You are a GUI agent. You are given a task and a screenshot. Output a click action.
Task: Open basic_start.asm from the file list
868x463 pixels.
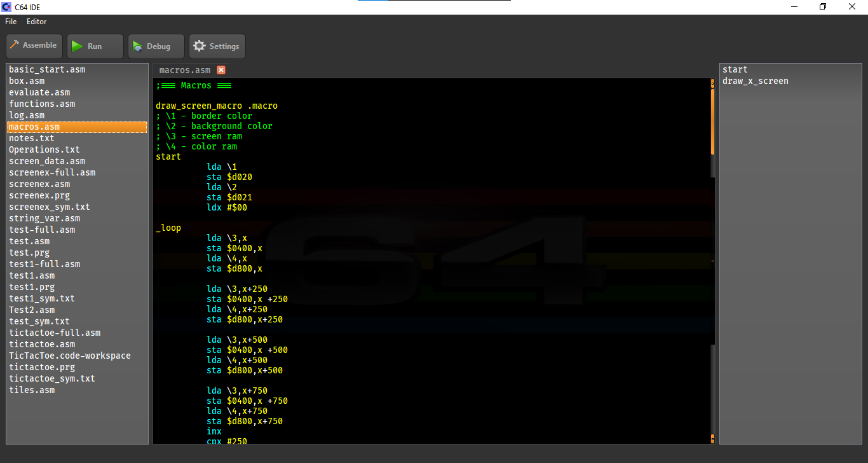pyautogui.click(x=47, y=69)
